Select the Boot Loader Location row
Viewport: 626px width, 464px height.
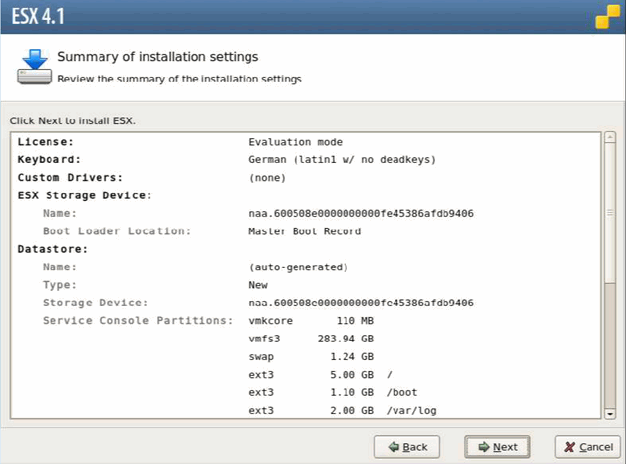[x=304, y=231]
